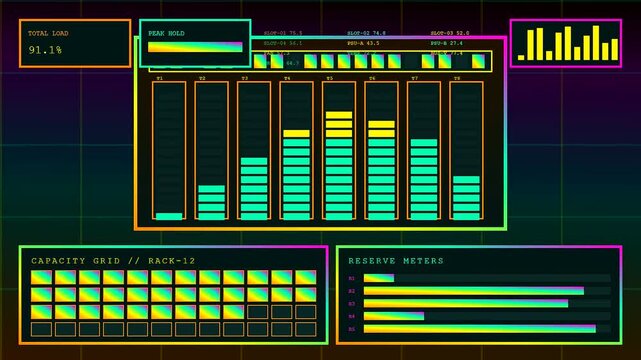Select the T3 level meter column
This screenshot has height=360, width=641.
pyautogui.click(x=254, y=151)
